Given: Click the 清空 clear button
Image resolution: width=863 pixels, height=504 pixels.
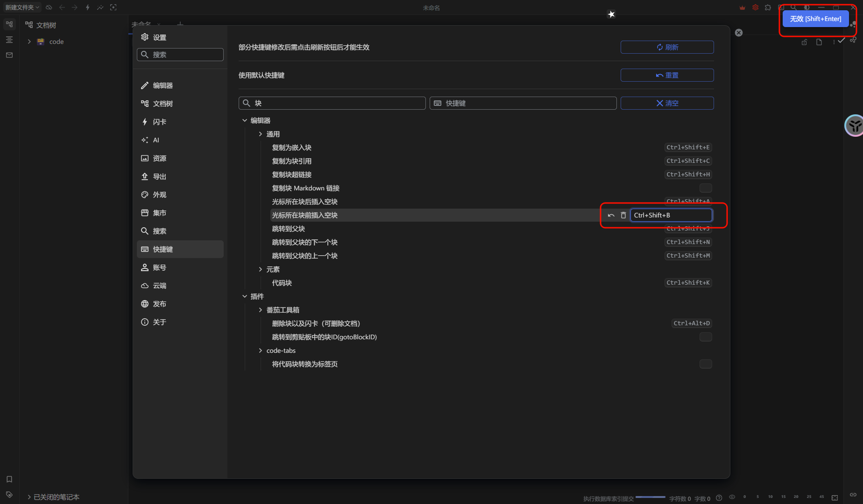Looking at the screenshot, I should [667, 103].
